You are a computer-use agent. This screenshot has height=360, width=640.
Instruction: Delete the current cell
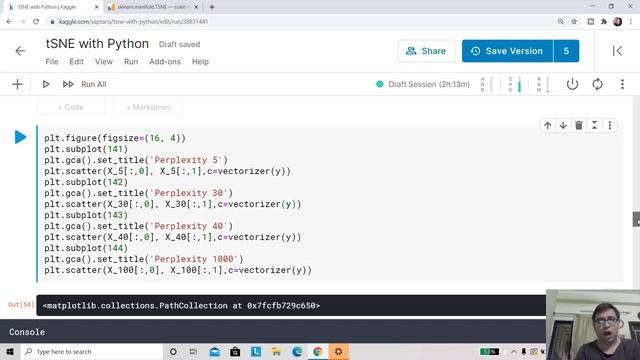click(x=579, y=125)
